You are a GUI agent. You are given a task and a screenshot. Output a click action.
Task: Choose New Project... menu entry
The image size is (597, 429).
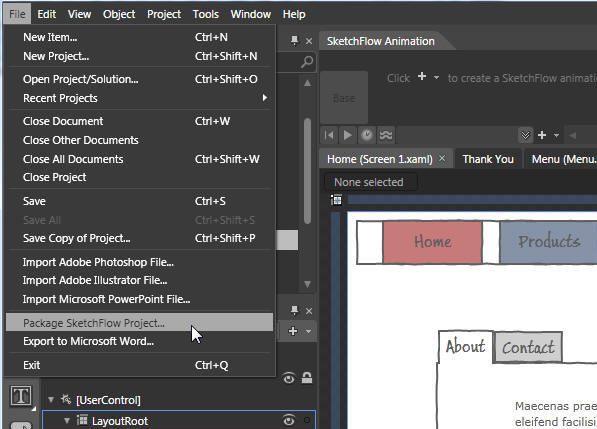tap(139, 56)
